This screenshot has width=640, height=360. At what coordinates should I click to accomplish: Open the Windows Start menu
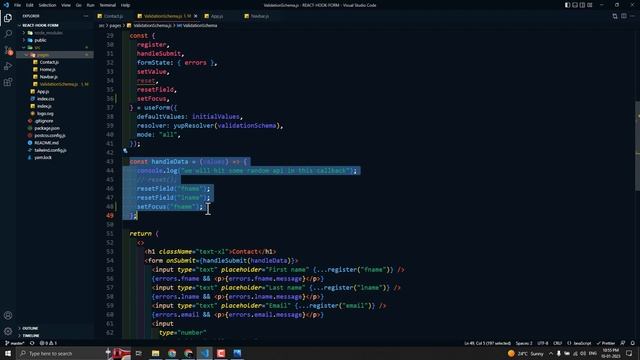pos(8,353)
